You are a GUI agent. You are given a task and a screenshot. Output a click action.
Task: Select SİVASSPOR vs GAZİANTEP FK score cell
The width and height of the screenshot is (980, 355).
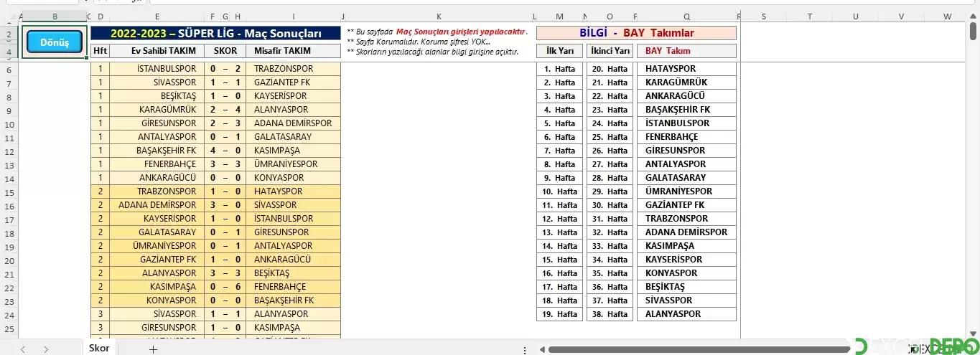click(225, 82)
